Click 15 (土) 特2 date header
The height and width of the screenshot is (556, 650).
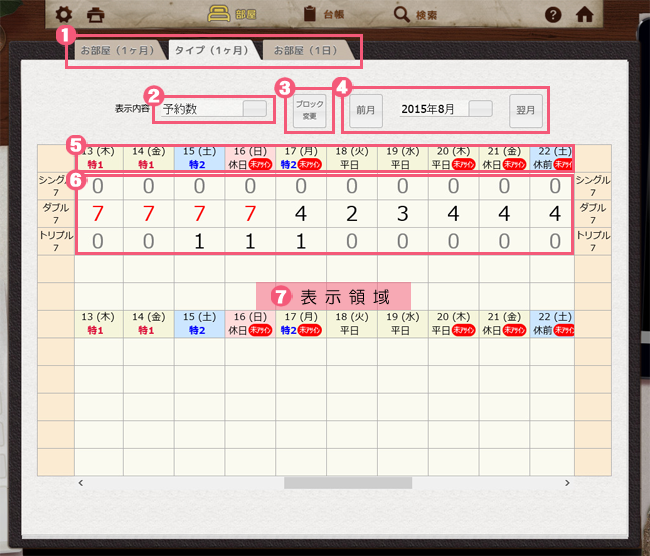click(199, 156)
